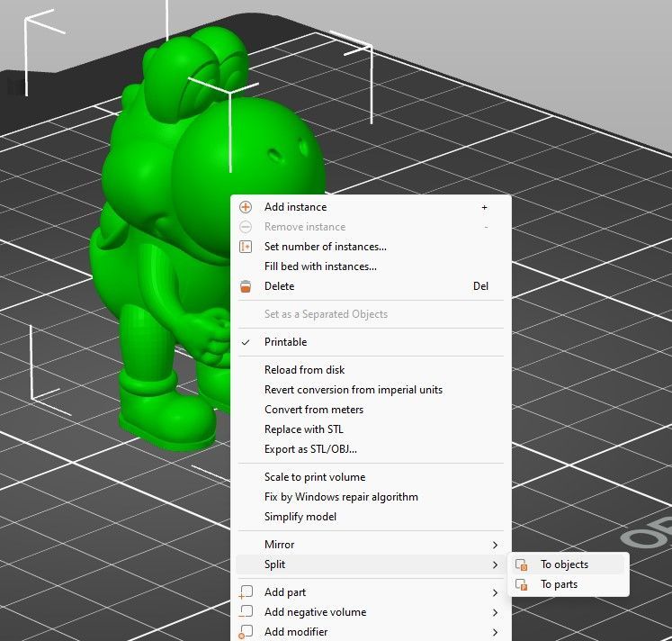Click the Add modifier icon
Image resolution: width=672 pixels, height=641 pixels.
pos(246,632)
